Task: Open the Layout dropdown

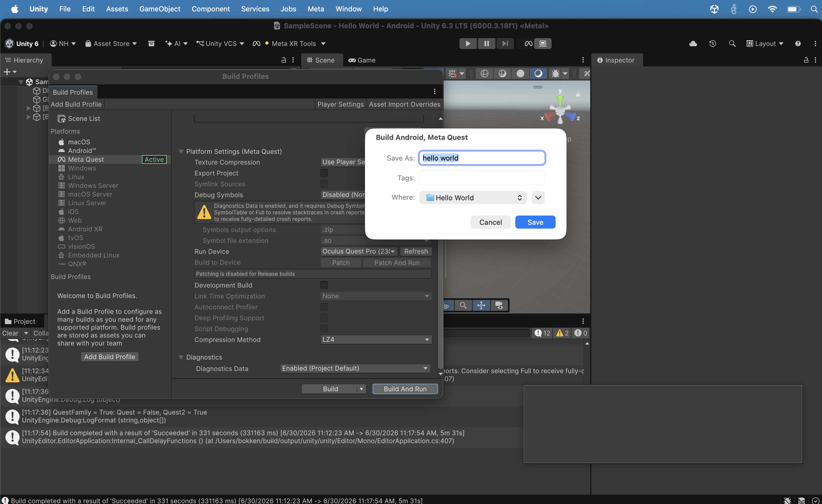Action: tap(765, 44)
